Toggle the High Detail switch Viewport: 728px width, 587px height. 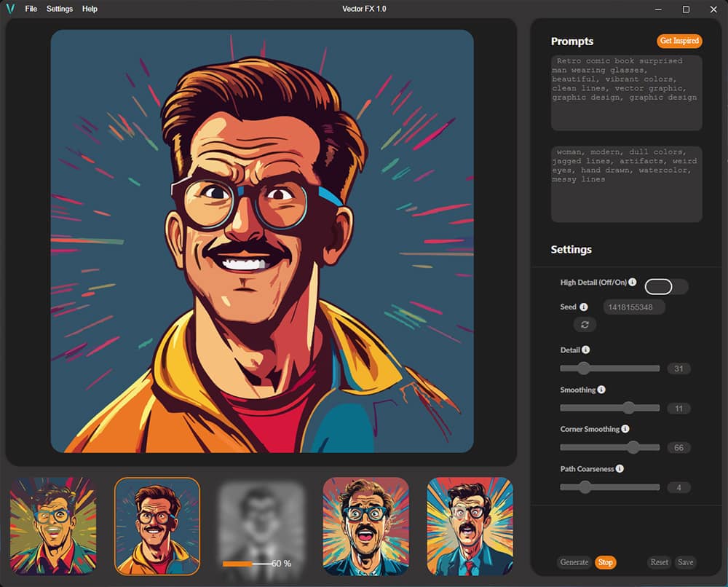pos(665,286)
